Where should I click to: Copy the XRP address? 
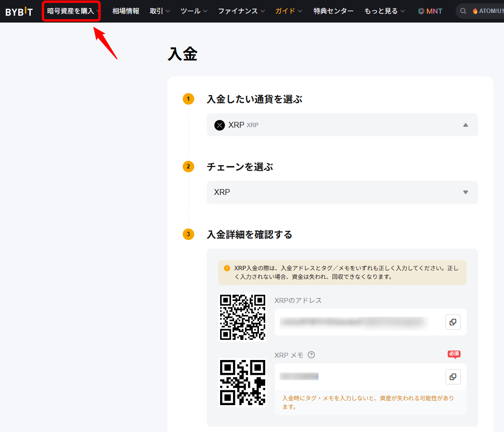click(453, 323)
